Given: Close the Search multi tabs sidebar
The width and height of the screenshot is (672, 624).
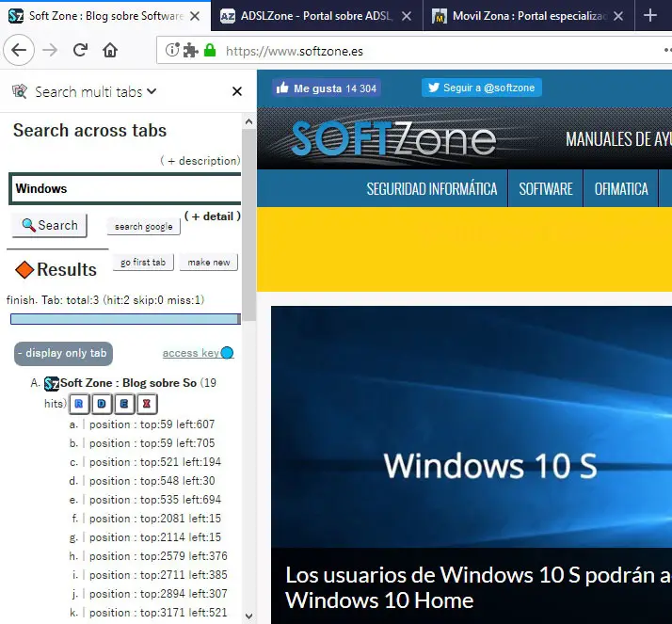Looking at the screenshot, I should (x=237, y=91).
